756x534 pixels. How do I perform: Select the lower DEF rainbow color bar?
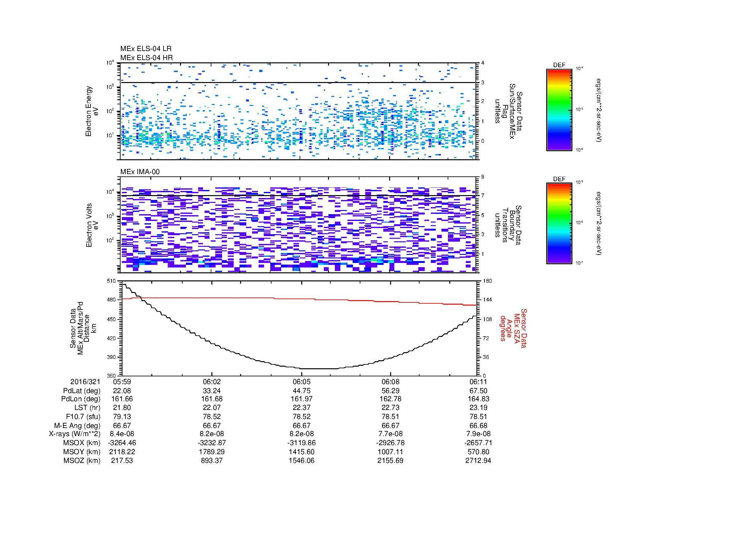point(559,224)
